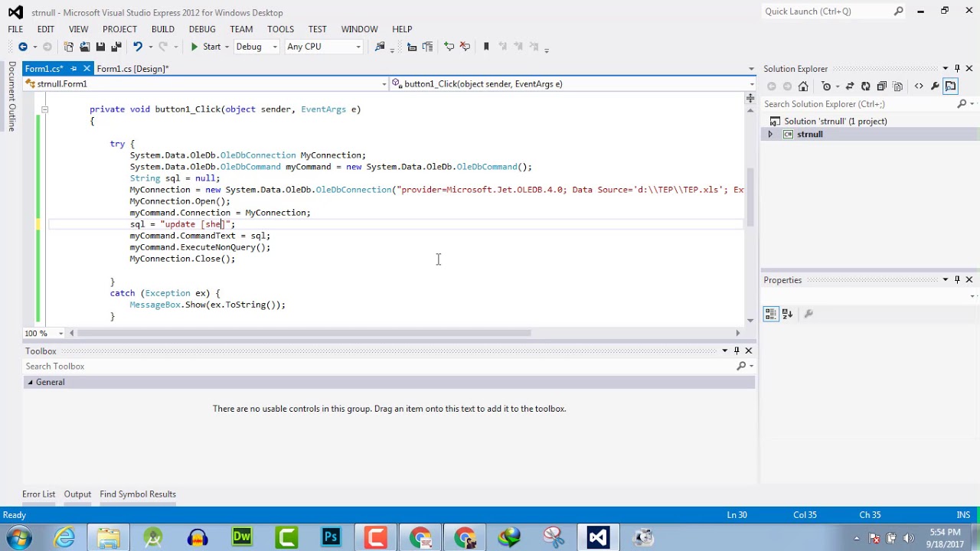The image size is (980, 551).
Task: Uncomment the selected lines icon
Action: tap(465, 47)
